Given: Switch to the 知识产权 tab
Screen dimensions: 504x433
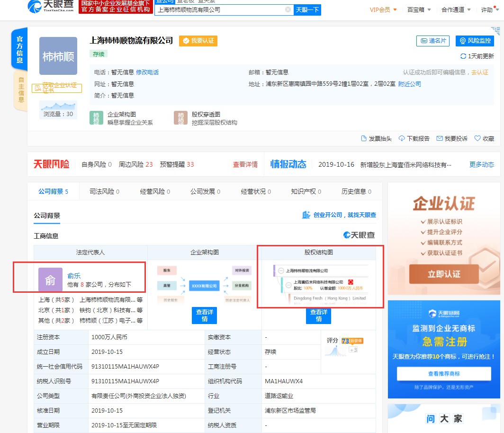Looking at the screenshot, I should [306, 191].
